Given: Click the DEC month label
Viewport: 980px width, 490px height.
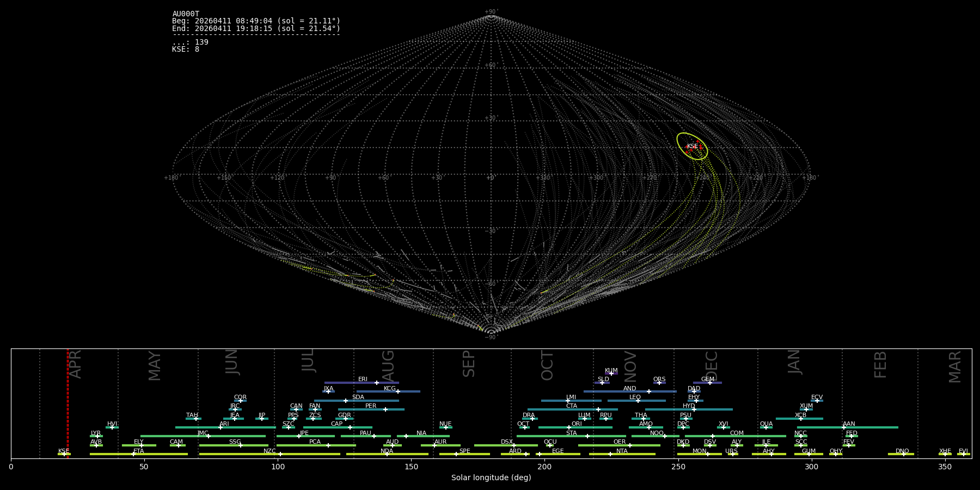Looking at the screenshot, I should click(x=712, y=365).
